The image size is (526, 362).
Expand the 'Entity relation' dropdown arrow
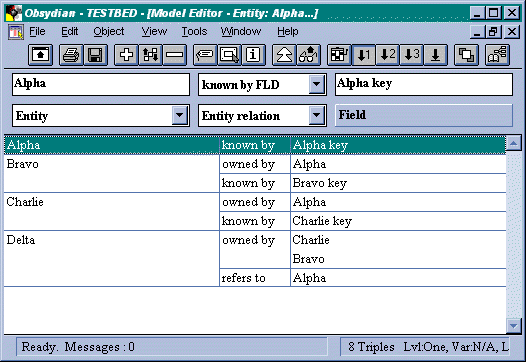point(316,115)
